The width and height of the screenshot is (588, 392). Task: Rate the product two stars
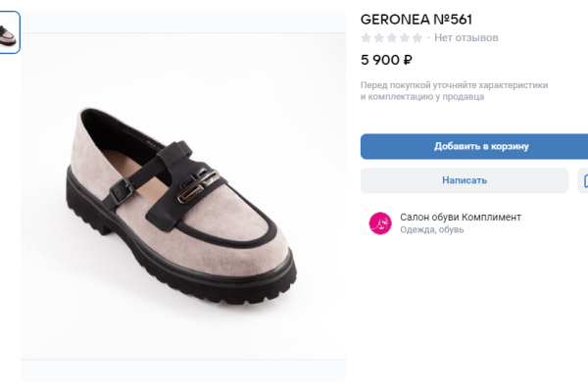point(379,38)
